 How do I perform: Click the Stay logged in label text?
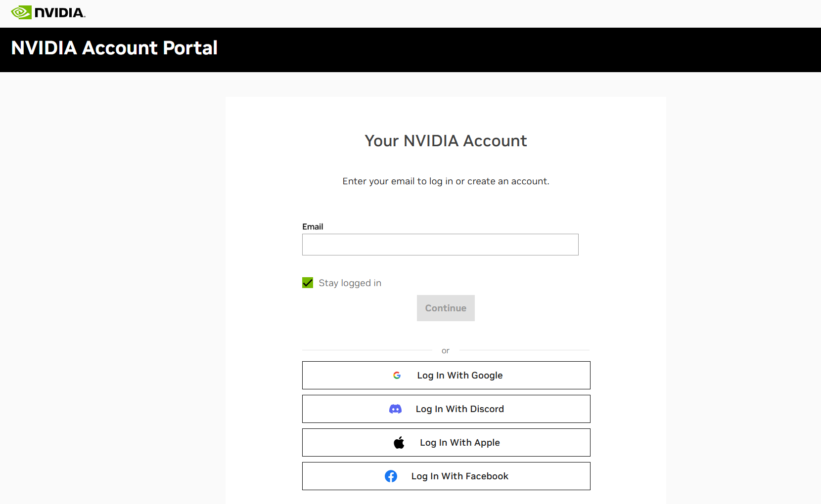(x=350, y=283)
